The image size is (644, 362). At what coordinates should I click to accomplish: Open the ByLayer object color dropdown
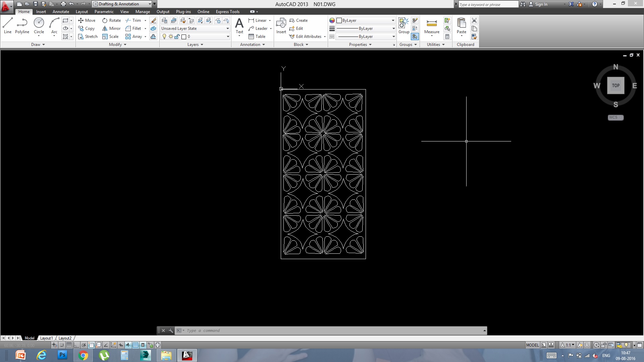click(366, 20)
